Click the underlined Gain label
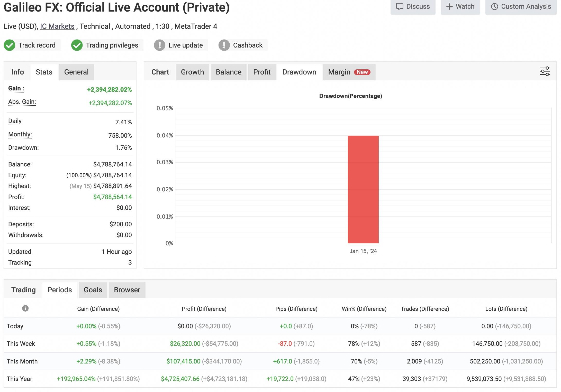 pyautogui.click(x=16, y=89)
